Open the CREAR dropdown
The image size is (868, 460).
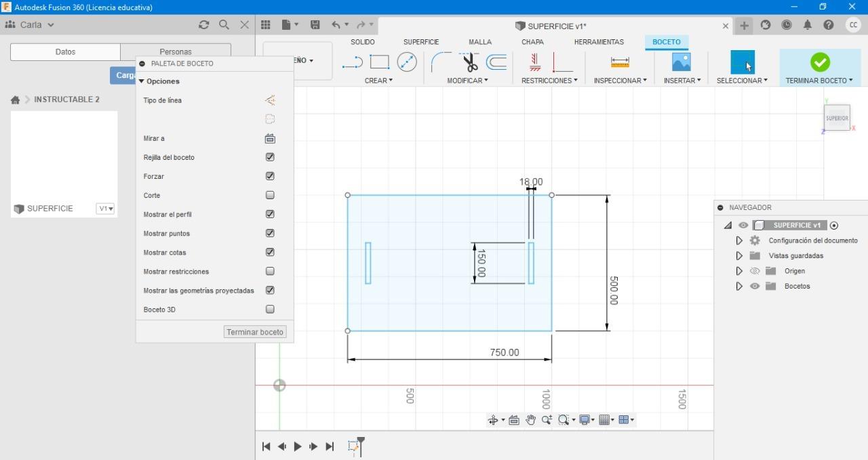tap(378, 81)
